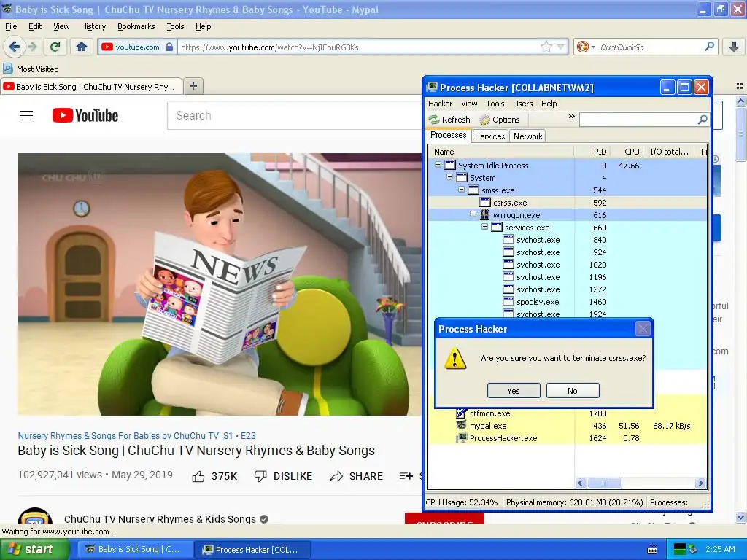This screenshot has width=747, height=560.
Task: Click the 2:25 AM taskbar clock
Action: [720, 549]
